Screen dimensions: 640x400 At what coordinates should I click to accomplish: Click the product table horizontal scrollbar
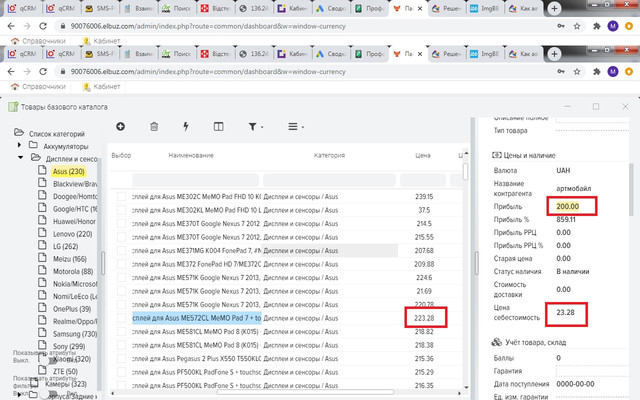tap(305, 392)
